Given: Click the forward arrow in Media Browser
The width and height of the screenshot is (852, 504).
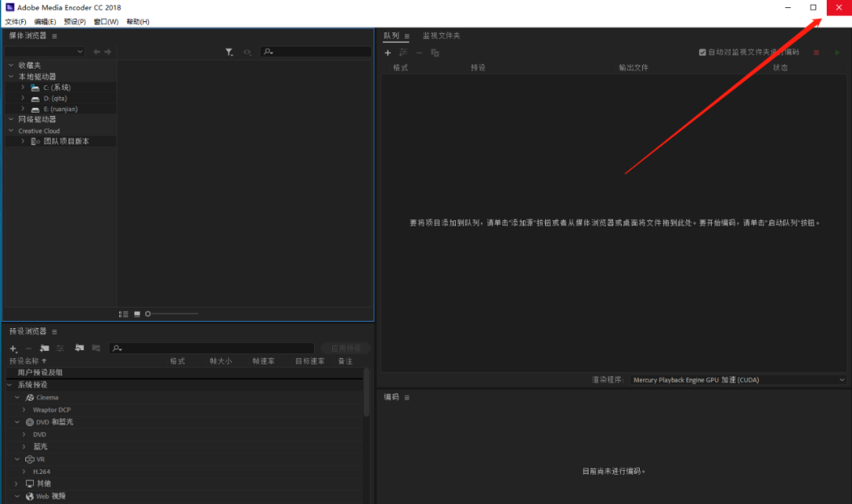Looking at the screenshot, I should pos(107,51).
